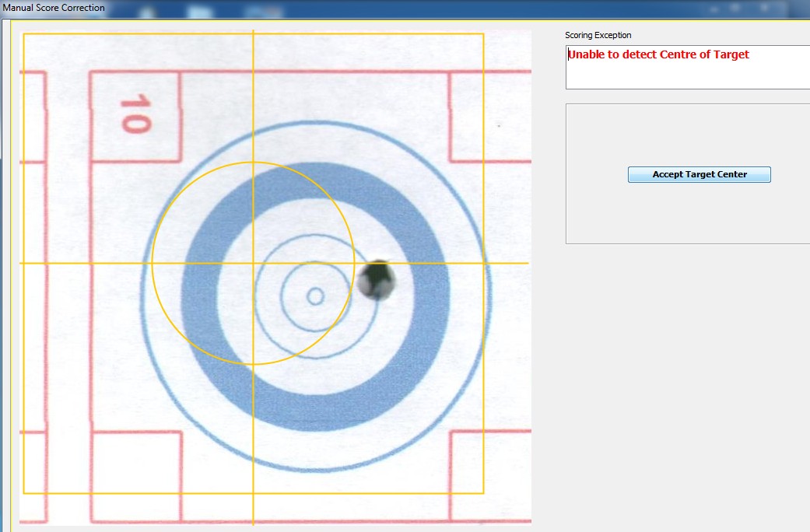The image size is (810, 532).
Task: Click the red box at bottom-right of target
Action: (490, 476)
